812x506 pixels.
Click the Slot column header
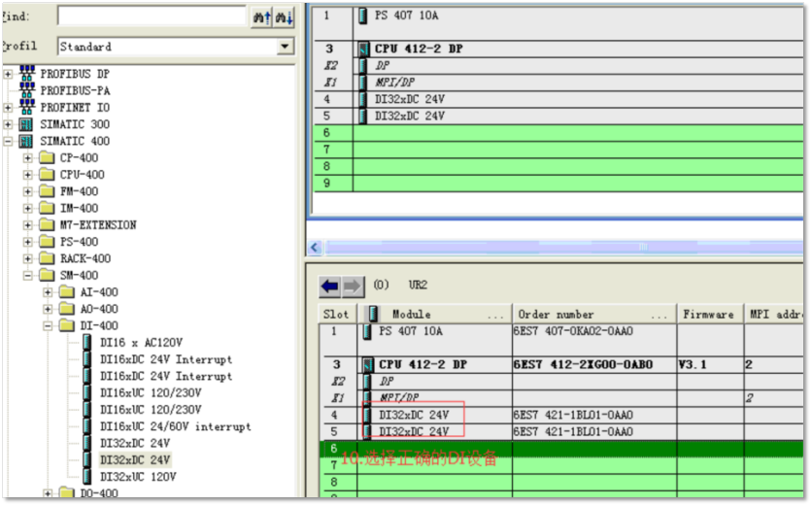coord(337,314)
